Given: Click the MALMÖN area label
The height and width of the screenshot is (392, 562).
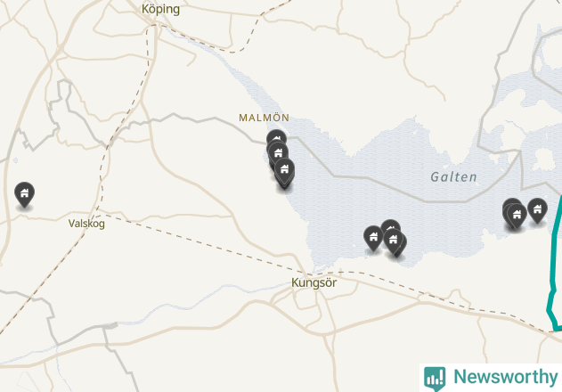Looking at the screenshot, I should 265,118.
